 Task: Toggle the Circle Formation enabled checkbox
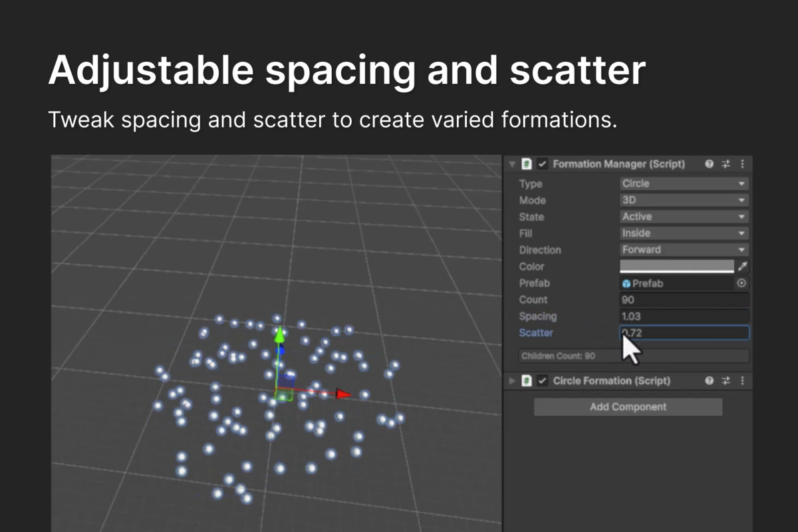543,381
